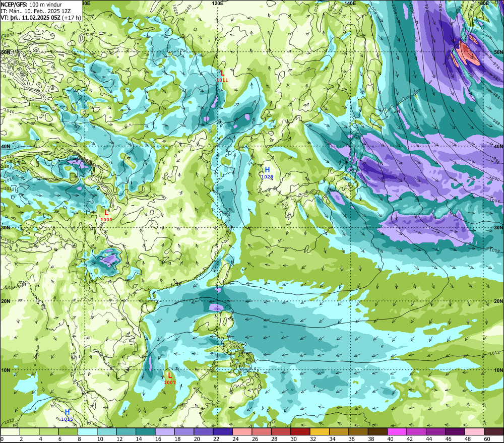Click the 'NCEP/GFS: 100 m vindur' title
The image size is (504, 443).
pos(31,5)
